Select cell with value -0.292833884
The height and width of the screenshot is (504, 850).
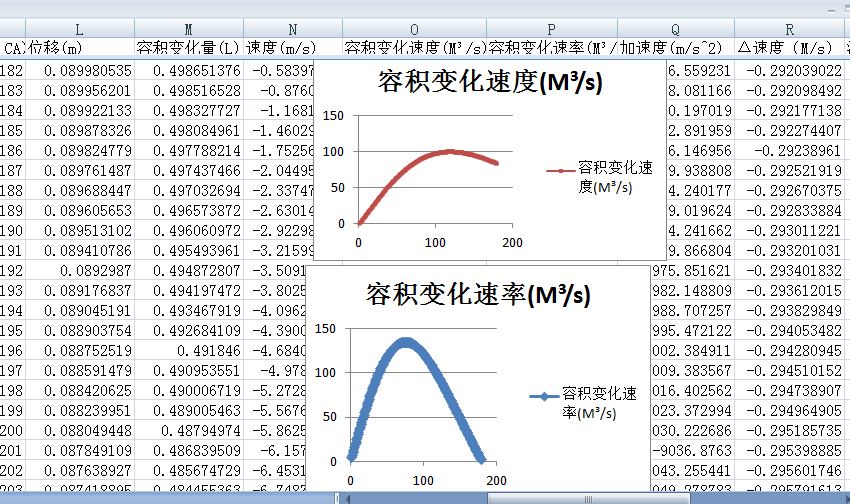[x=789, y=210]
